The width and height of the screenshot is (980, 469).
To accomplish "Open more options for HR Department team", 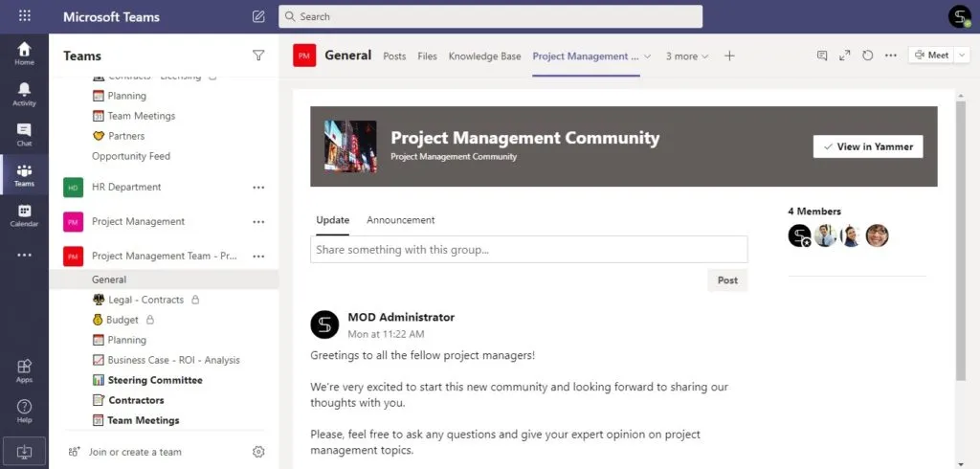I will pyautogui.click(x=258, y=187).
